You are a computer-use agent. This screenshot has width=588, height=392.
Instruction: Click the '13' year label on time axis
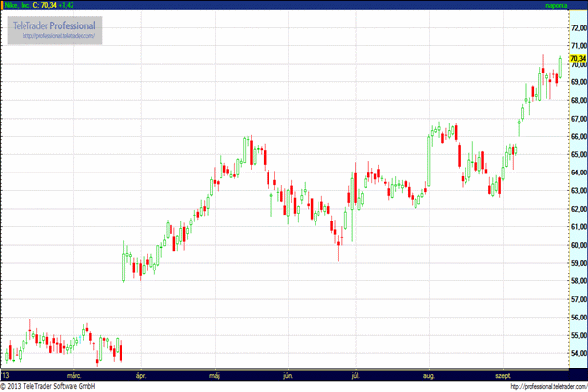point(6,375)
